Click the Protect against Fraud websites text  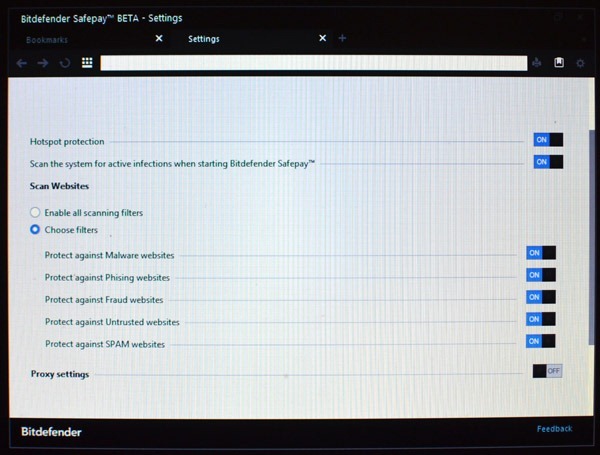click(x=104, y=300)
